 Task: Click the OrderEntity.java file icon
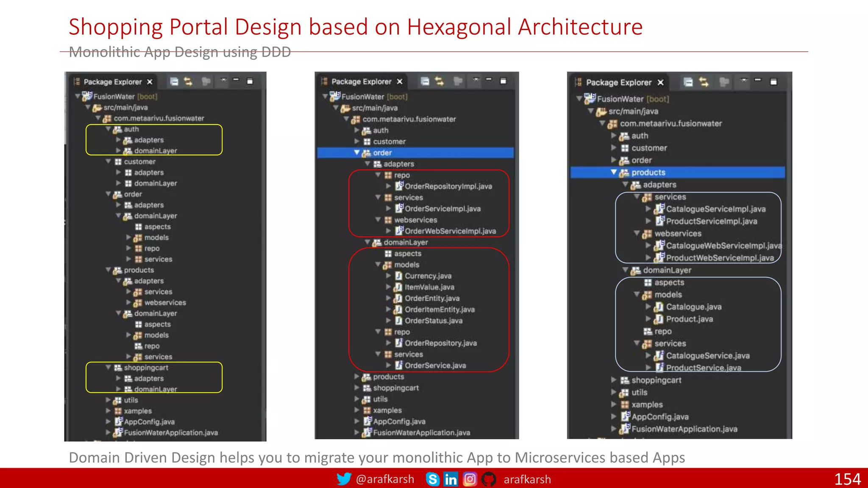tap(399, 298)
